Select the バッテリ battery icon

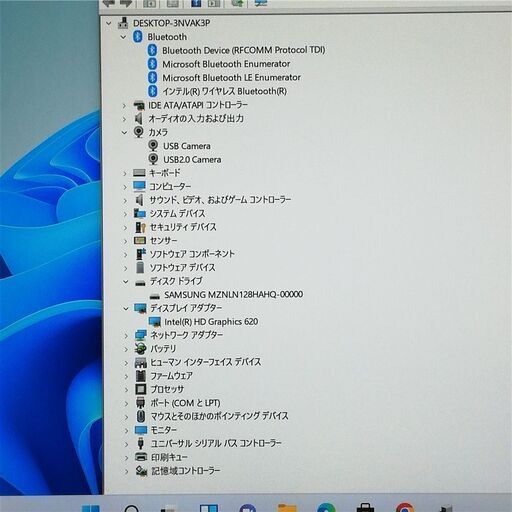click(141, 348)
